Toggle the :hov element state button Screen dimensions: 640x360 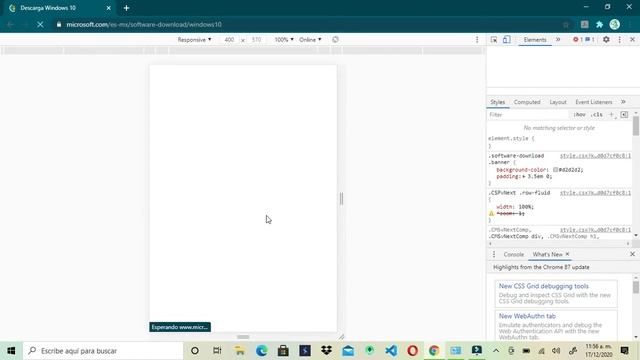click(x=579, y=115)
